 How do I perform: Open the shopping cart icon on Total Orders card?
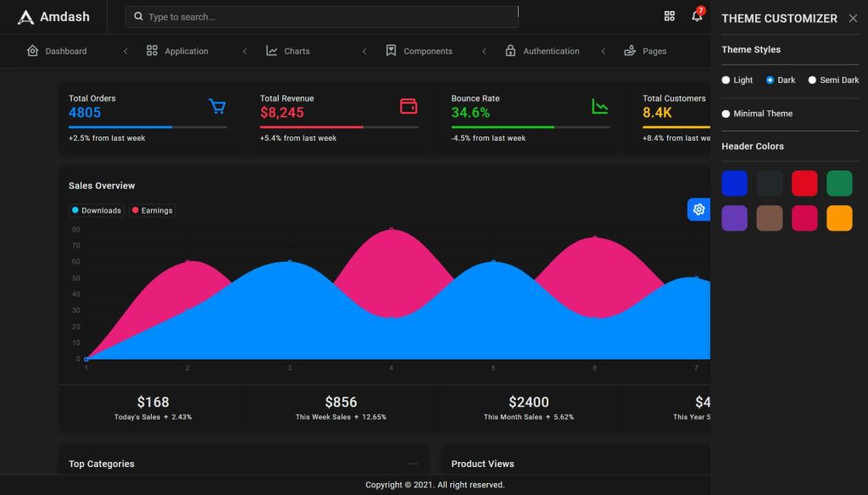(217, 105)
